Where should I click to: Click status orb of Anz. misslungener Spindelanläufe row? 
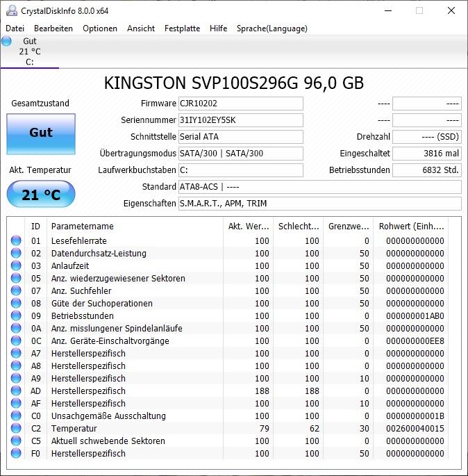(x=16, y=328)
